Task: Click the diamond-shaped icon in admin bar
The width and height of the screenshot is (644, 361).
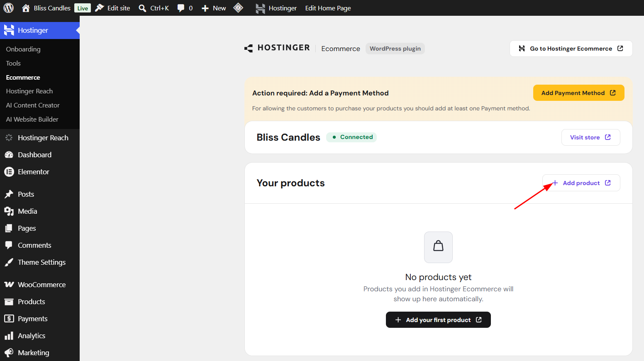Action: [238, 8]
